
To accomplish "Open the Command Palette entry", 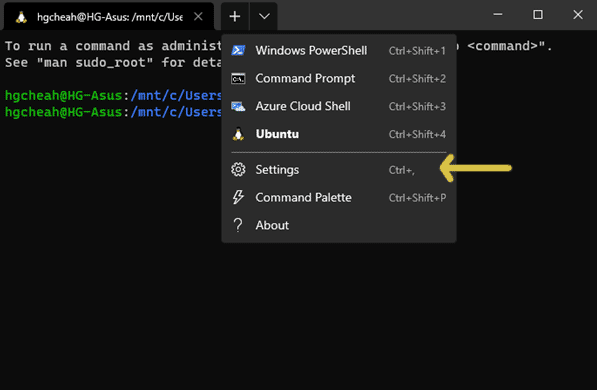I will coord(339,197).
